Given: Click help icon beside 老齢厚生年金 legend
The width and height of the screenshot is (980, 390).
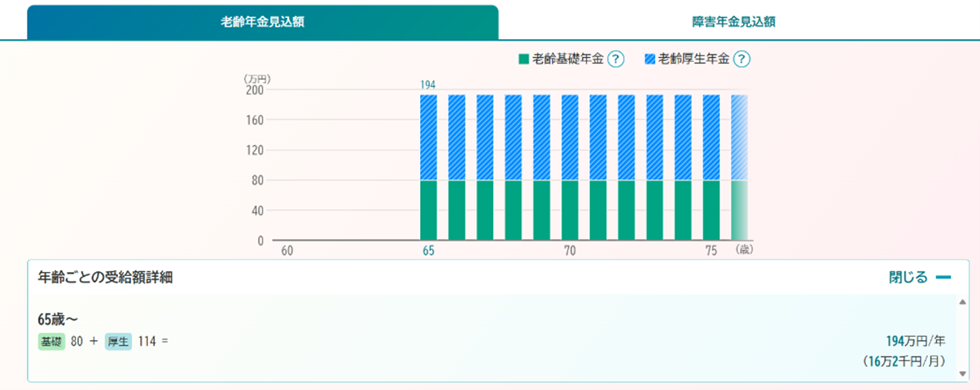Looking at the screenshot, I should coord(742,59).
